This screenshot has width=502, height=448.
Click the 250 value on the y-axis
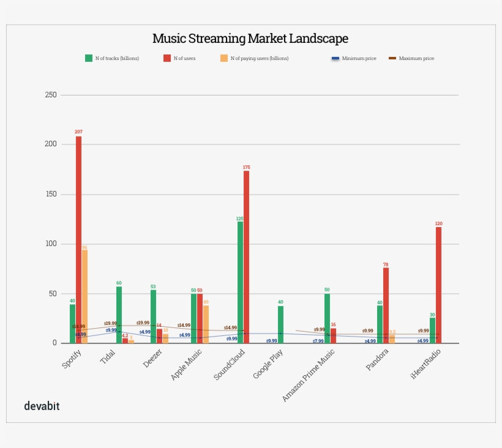(51, 95)
